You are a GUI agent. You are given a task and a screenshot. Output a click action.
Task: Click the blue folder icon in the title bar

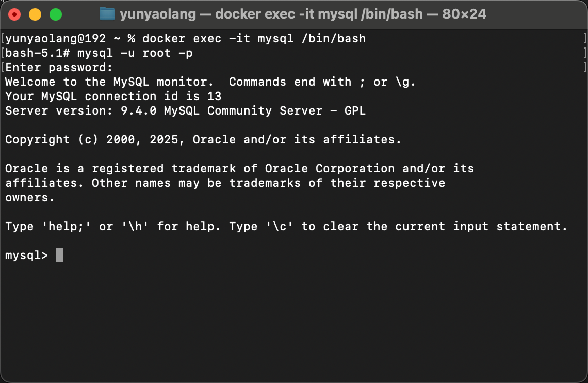[x=107, y=14]
